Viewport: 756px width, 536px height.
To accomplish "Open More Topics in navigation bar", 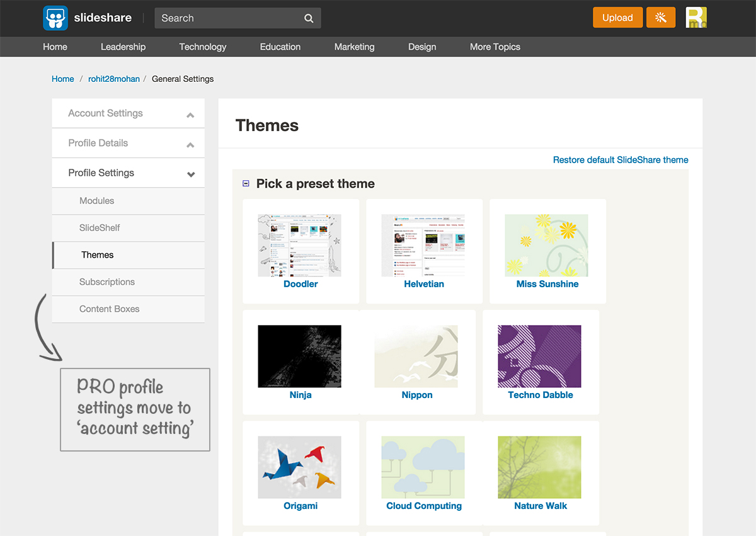I will (495, 47).
